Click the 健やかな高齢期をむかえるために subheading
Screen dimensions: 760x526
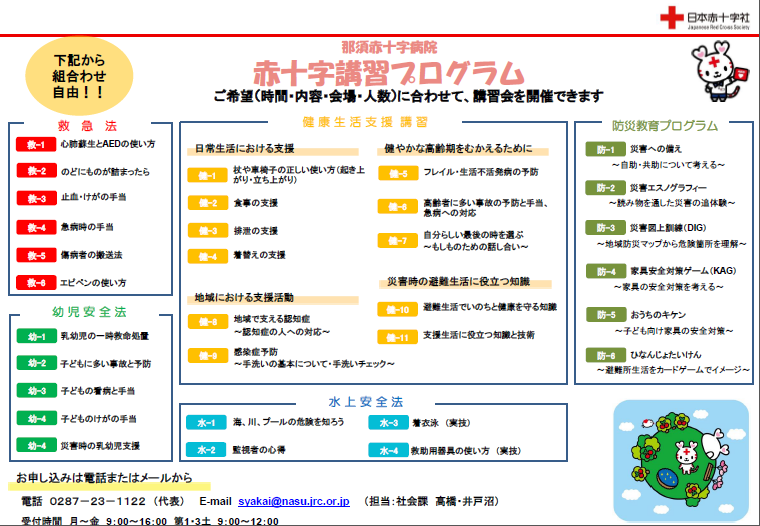458,148
